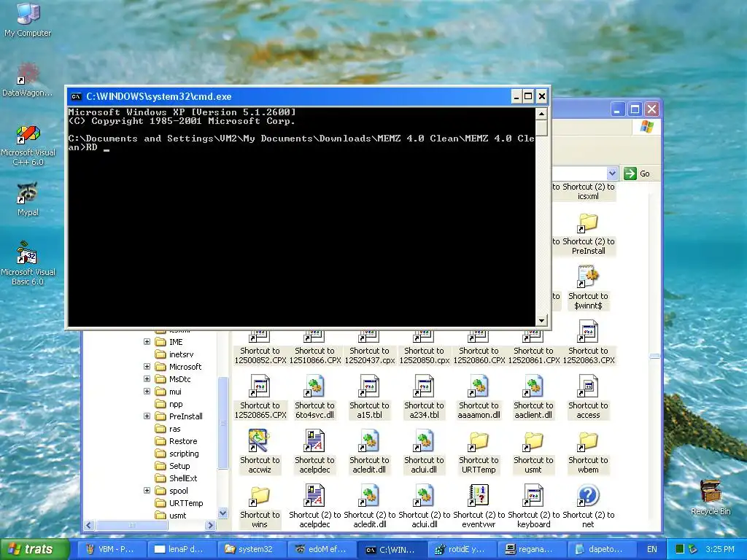
Task: Select Shortcut to 12520863.CPX file
Action: click(x=589, y=342)
